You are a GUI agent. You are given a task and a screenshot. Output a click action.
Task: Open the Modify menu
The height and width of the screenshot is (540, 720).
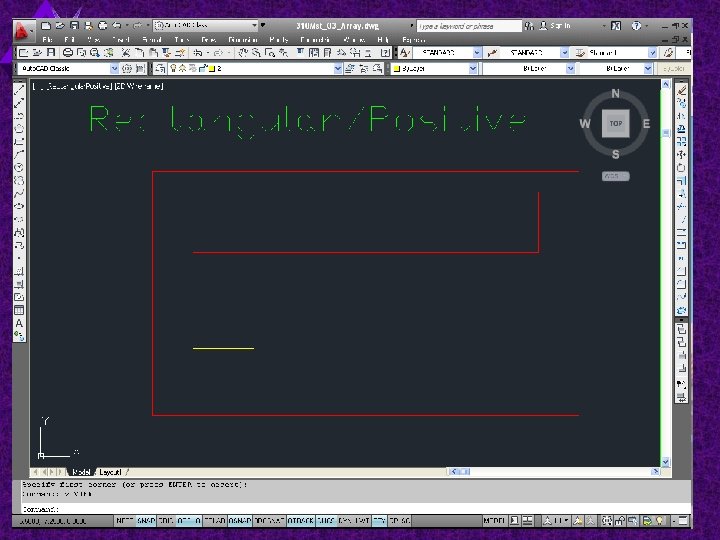coord(279,39)
